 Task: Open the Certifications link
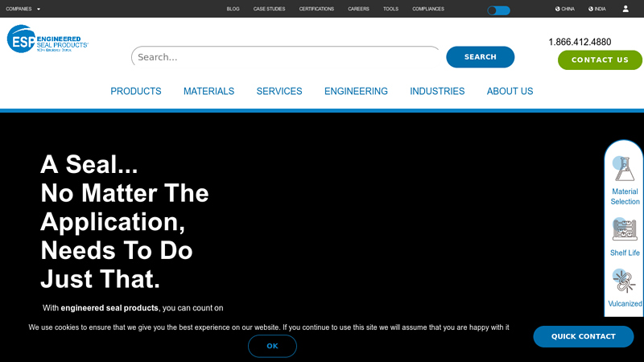tap(316, 9)
